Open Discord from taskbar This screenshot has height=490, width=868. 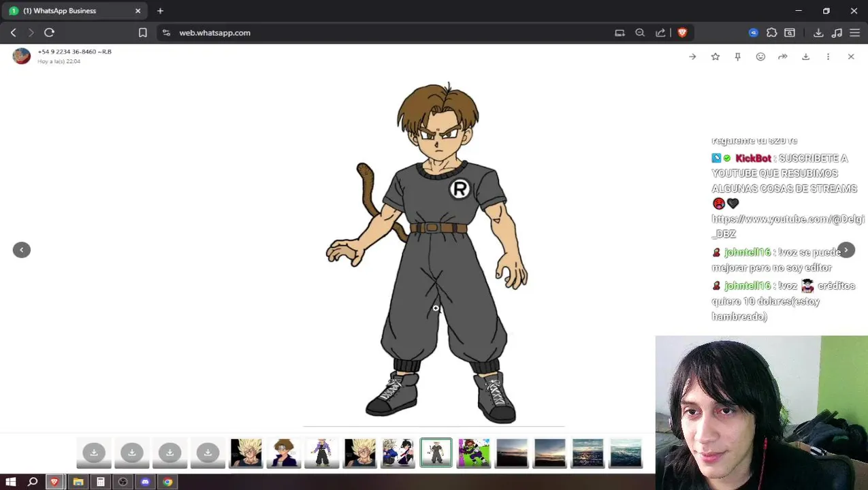(x=145, y=482)
